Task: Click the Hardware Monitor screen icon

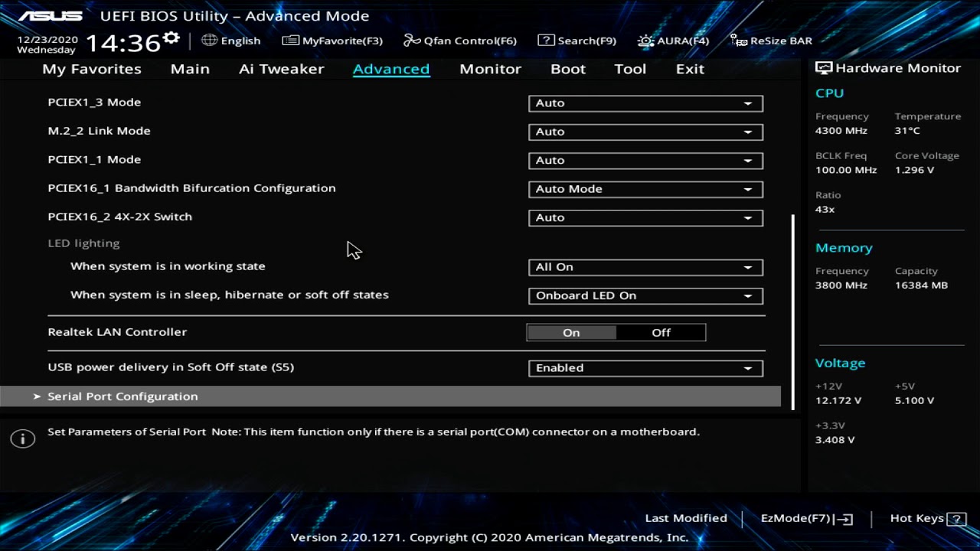Action: (x=824, y=68)
